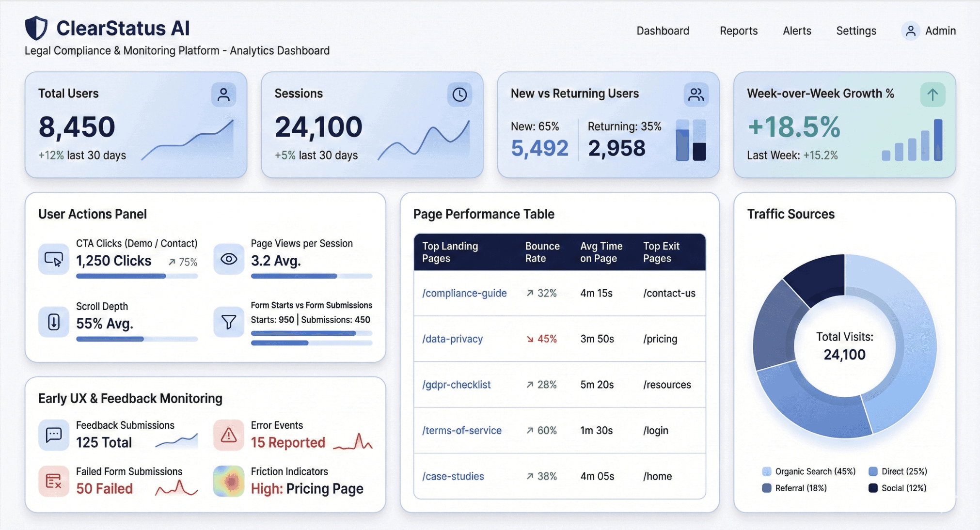Click the CTA Clicks progress bar
The height and width of the screenshot is (530, 980).
coord(137,276)
